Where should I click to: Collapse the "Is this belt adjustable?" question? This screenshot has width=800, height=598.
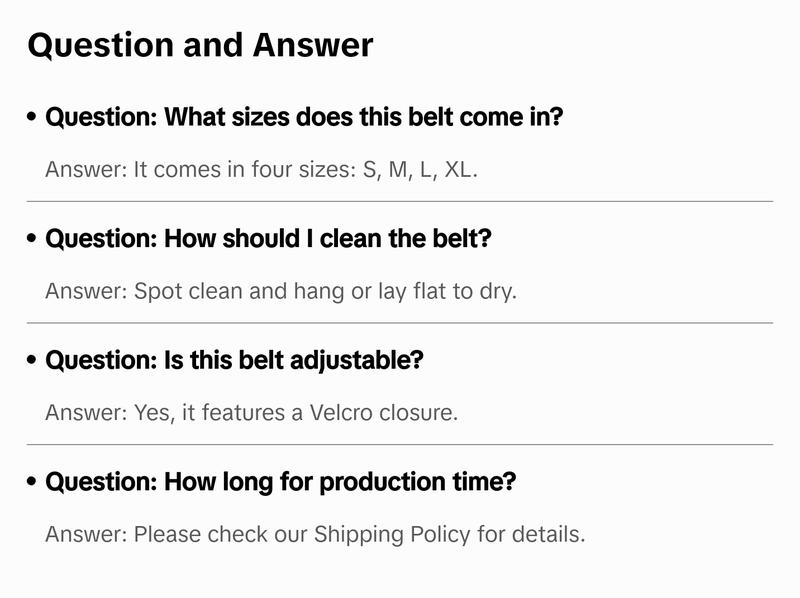pyautogui.click(x=234, y=361)
